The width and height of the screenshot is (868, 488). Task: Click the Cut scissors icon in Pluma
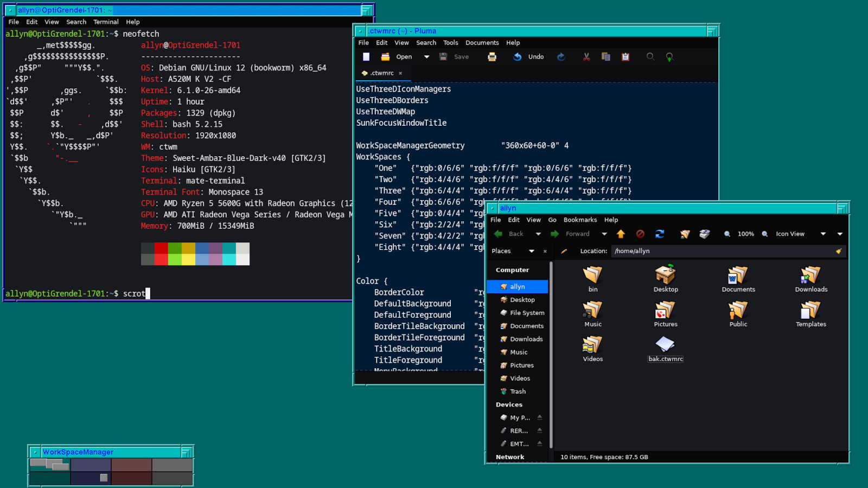(586, 57)
